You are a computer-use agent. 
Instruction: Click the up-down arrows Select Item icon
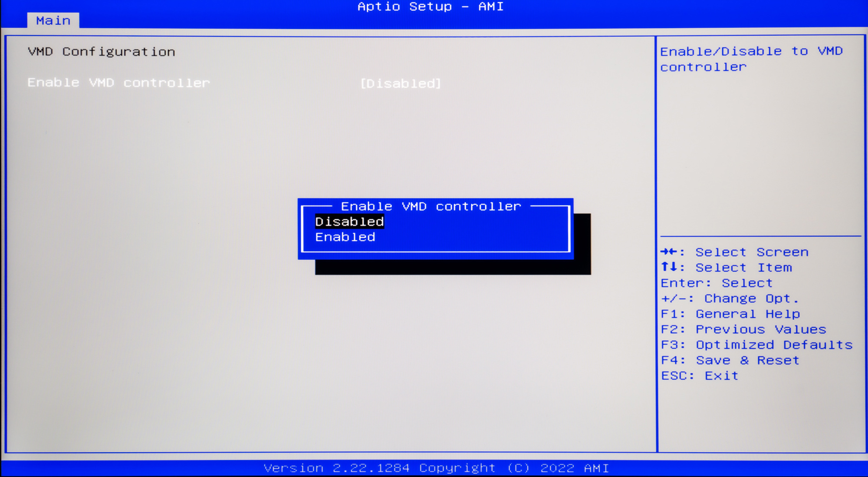(x=669, y=267)
